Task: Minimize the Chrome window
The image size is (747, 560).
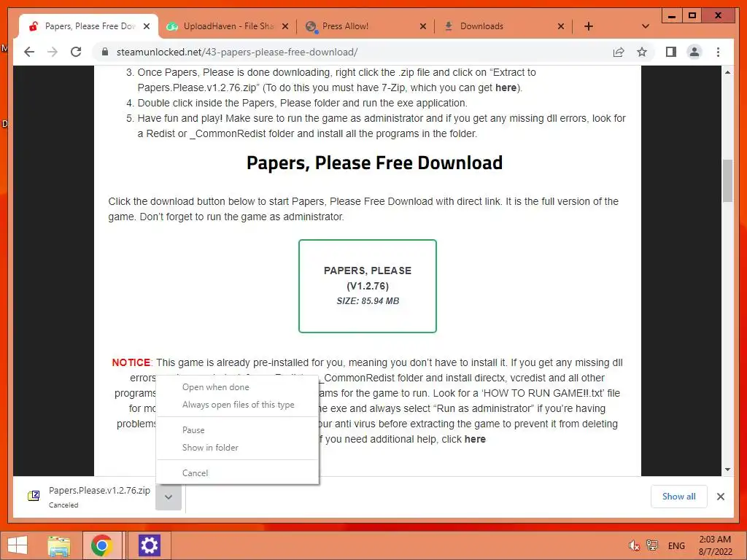Action: pyautogui.click(x=672, y=16)
